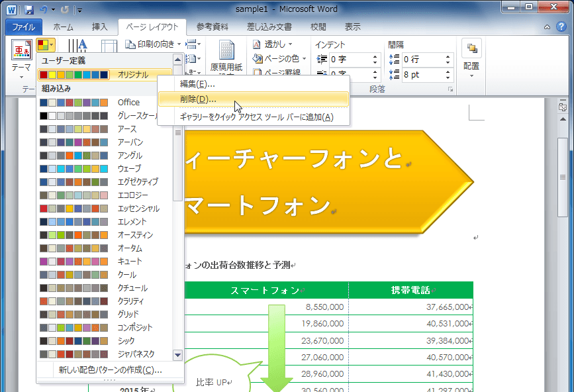
Task: Increase left indent spinner
Action: coord(375,57)
